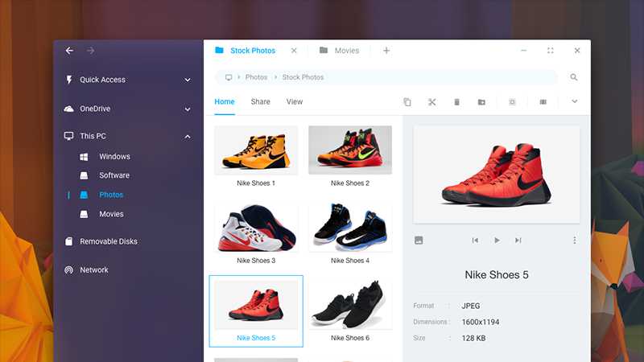
Task: Expand the Quick Access section
Action: coord(188,80)
